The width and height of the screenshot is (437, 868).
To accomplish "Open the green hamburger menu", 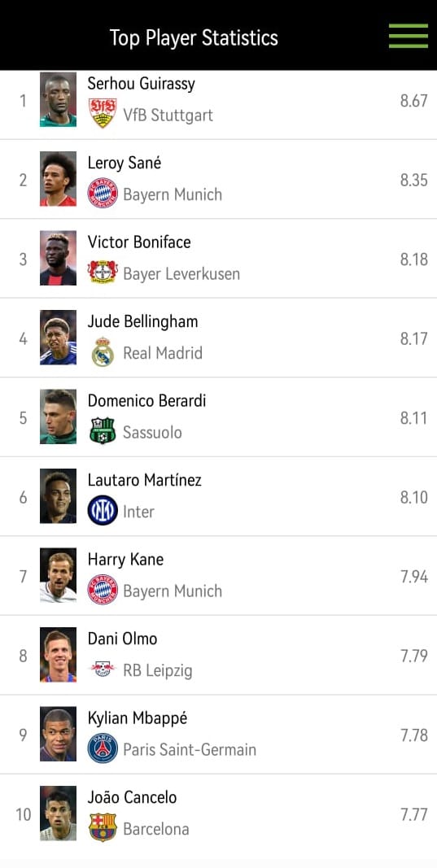I will [x=409, y=36].
